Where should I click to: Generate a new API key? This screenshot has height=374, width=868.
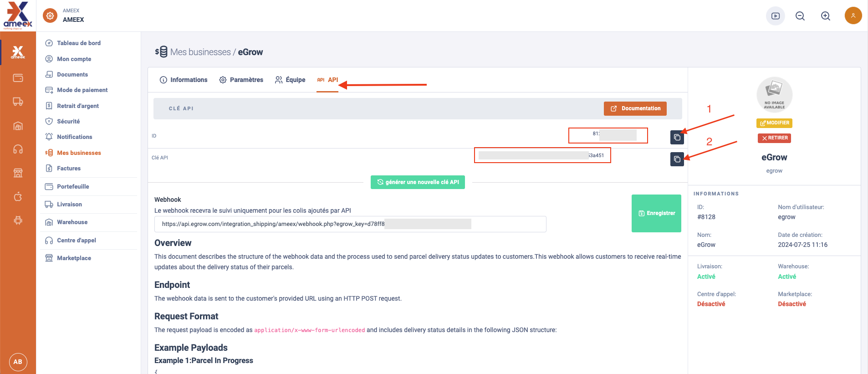pos(418,182)
